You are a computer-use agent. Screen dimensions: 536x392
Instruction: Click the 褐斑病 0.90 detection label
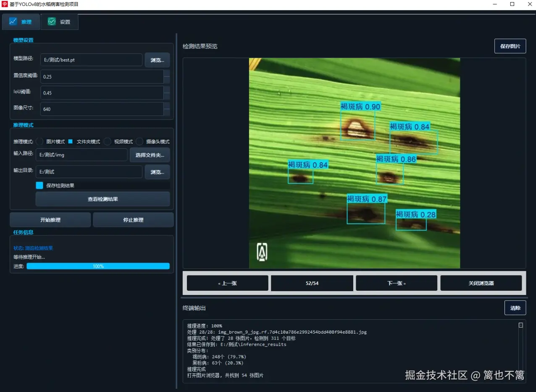[x=360, y=107]
